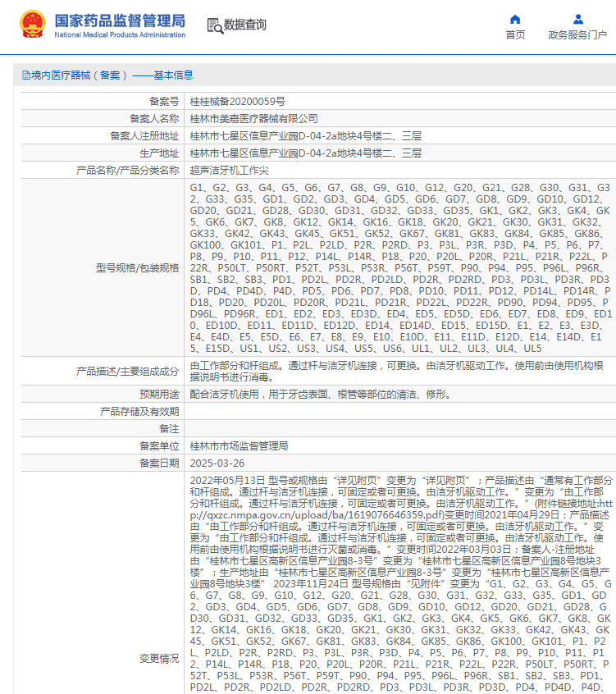Click the 备案日期 label
The image size is (616, 694).
click(159, 463)
